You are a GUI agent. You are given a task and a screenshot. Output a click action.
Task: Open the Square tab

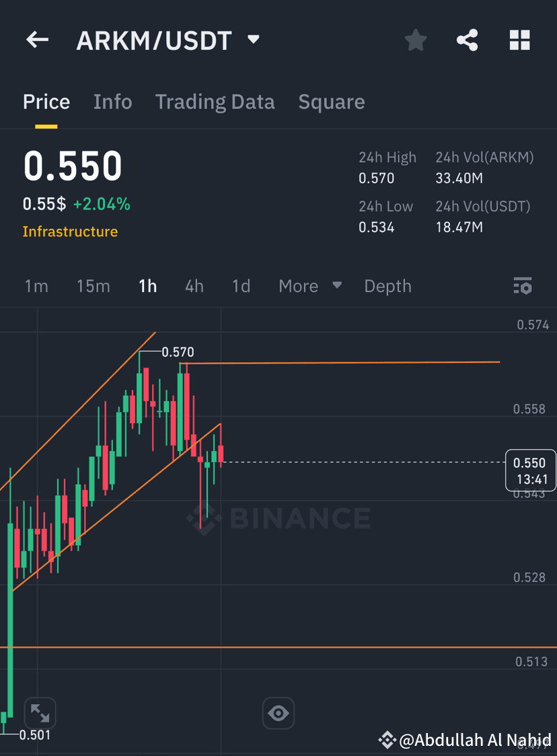tap(332, 102)
